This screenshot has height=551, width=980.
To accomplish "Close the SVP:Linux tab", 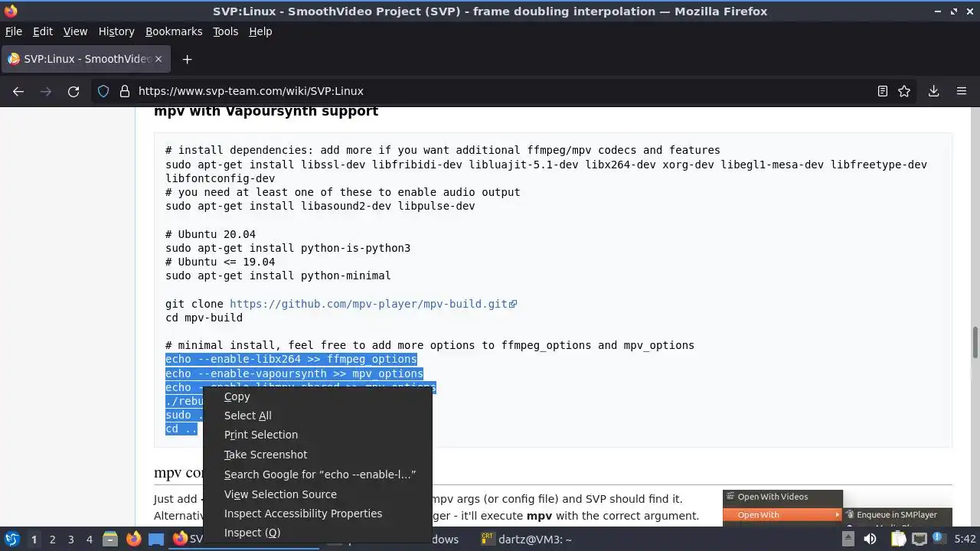I will point(158,59).
